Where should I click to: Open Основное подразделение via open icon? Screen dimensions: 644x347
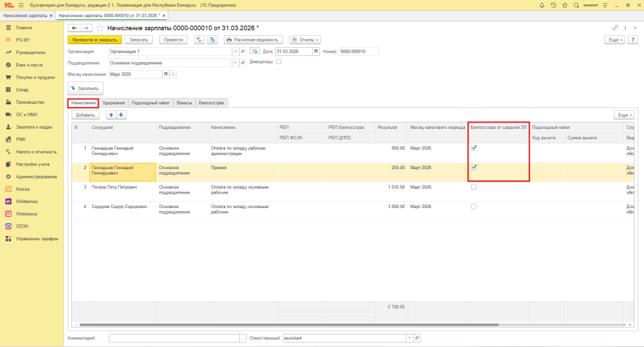click(243, 63)
